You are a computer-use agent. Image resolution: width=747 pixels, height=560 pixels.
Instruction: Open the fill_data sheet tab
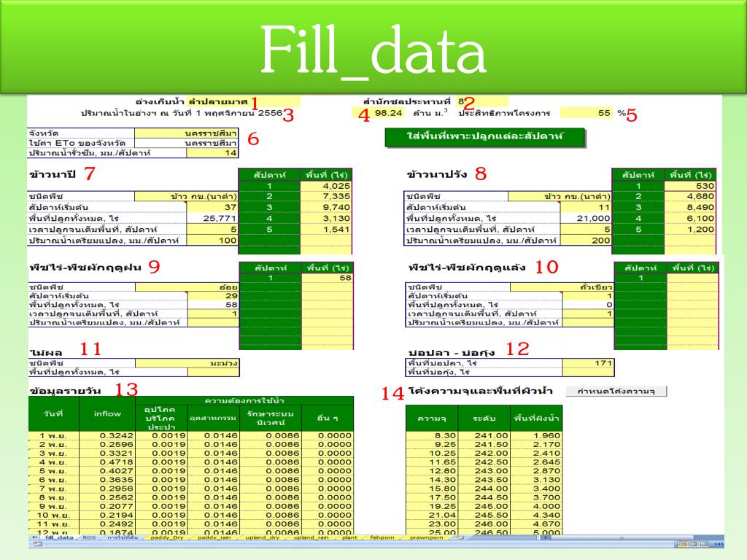[59, 537]
